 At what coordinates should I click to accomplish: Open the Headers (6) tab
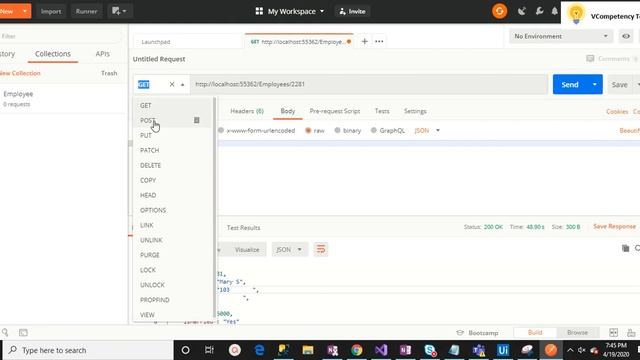pyautogui.click(x=247, y=111)
